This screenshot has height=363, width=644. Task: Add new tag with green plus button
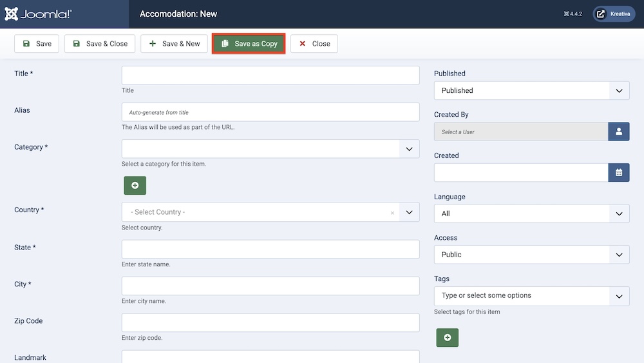tap(447, 337)
